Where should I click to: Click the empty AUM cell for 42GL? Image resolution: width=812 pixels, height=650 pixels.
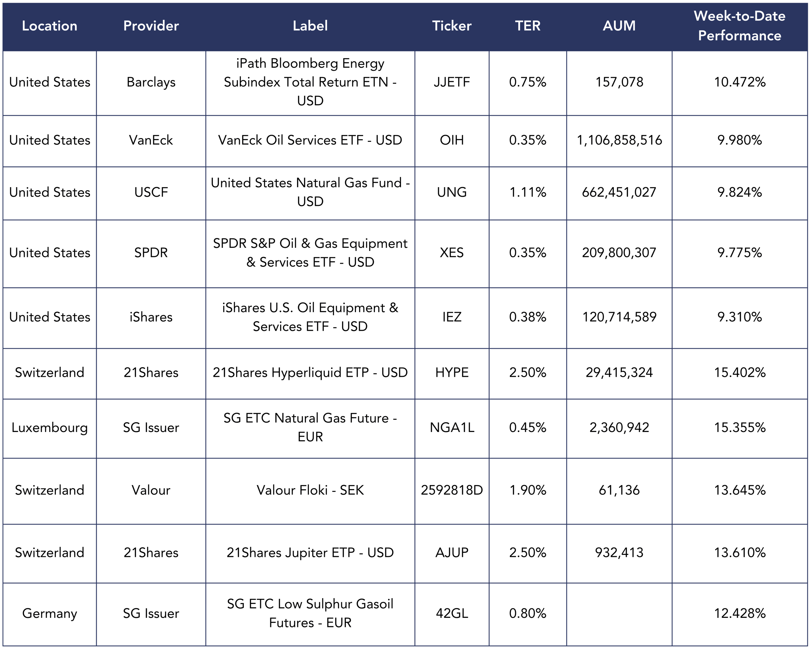coord(619,613)
